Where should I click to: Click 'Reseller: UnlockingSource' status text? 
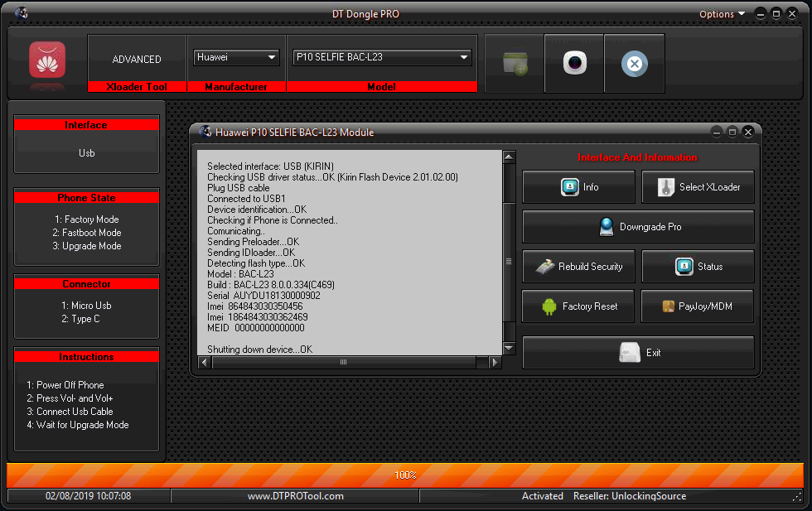[x=630, y=496]
